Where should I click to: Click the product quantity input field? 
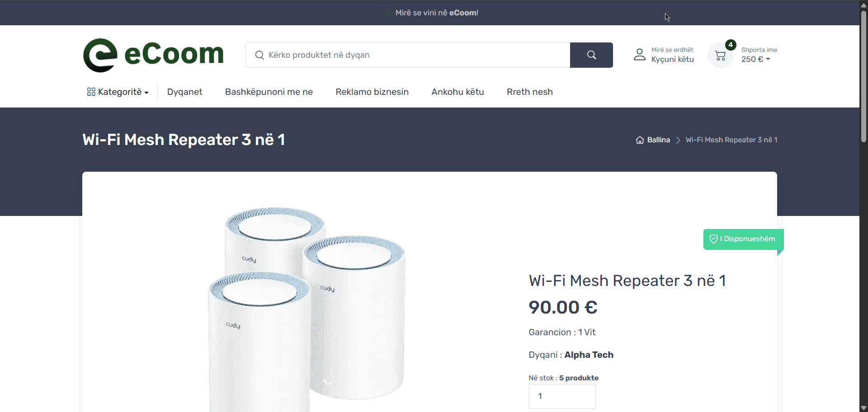tap(562, 396)
